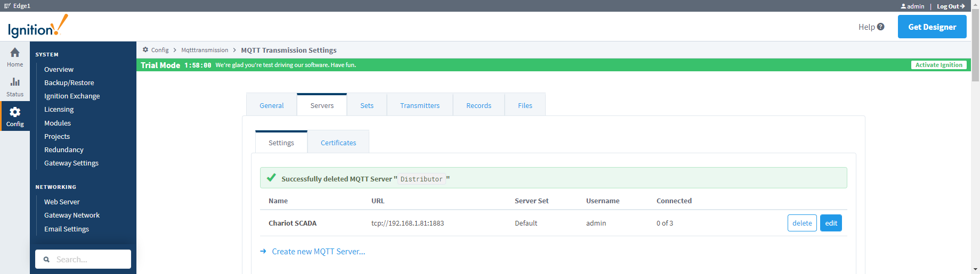Switch to the General tab
Image resolution: width=980 pixels, height=274 pixels.
tap(272, 105)
